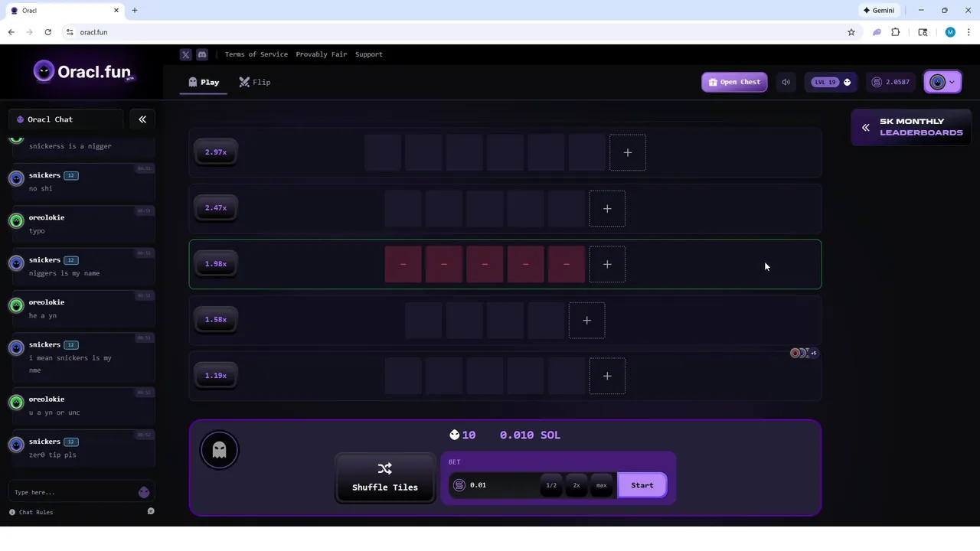The image size is (980, 551).
Task: Open the Support link
Action: click(x=369, y=54)
